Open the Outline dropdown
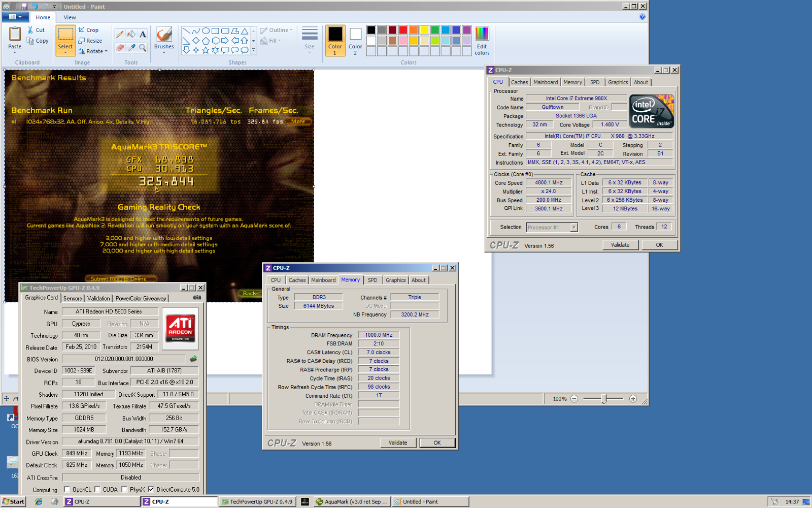Screen dimensions: 812x508 [277, 30]
